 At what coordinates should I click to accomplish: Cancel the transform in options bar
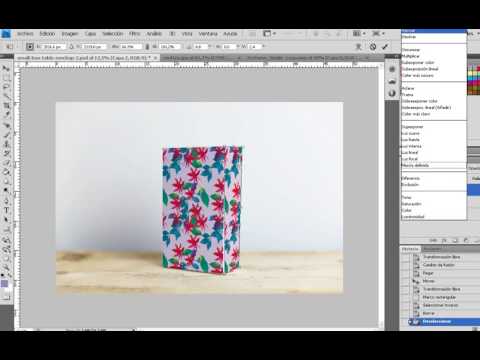click(373, 47)
